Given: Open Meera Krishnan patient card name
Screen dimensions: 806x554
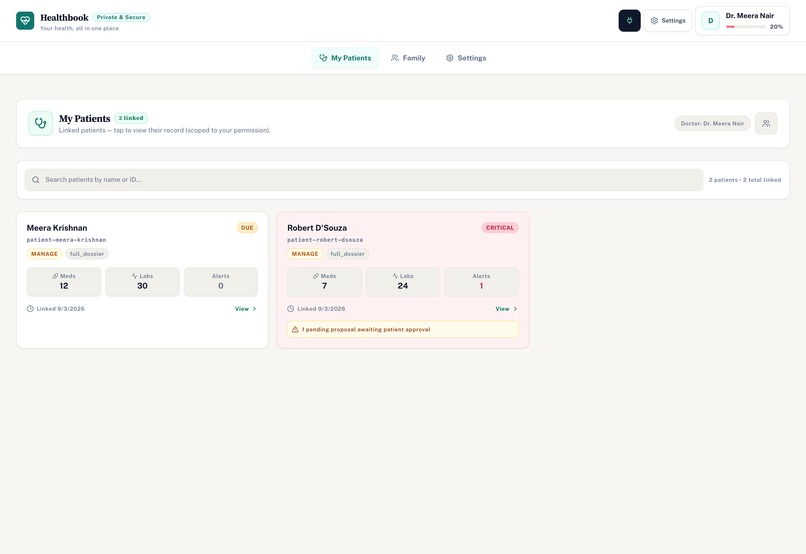Looking at the screenshot, I should pos(57,228).
